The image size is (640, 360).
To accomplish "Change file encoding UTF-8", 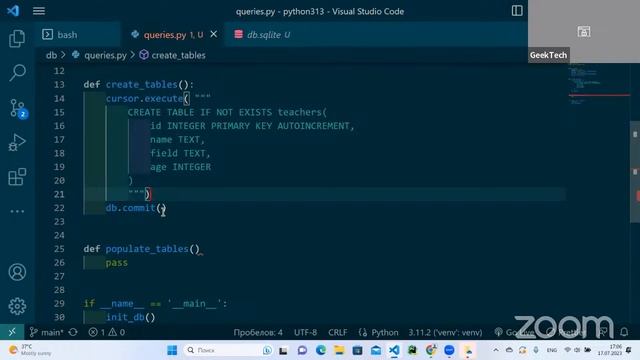I will (x=305, y=332).
